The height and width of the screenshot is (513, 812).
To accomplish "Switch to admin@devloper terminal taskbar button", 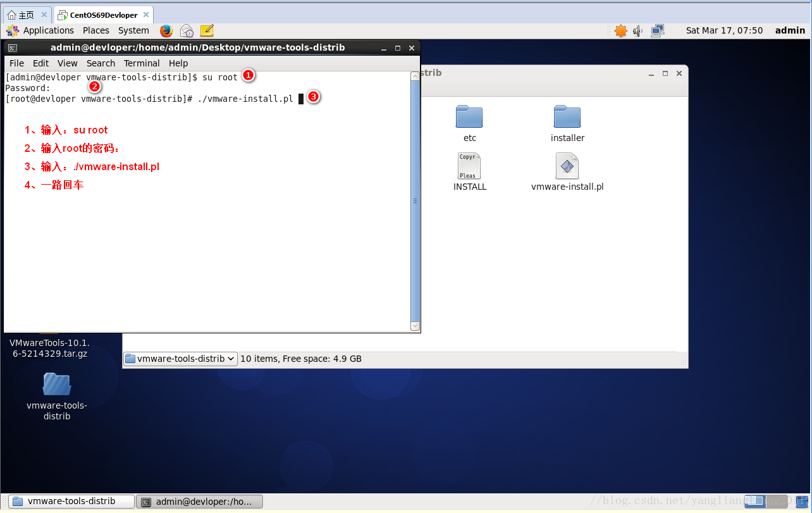I will (199, 502).
